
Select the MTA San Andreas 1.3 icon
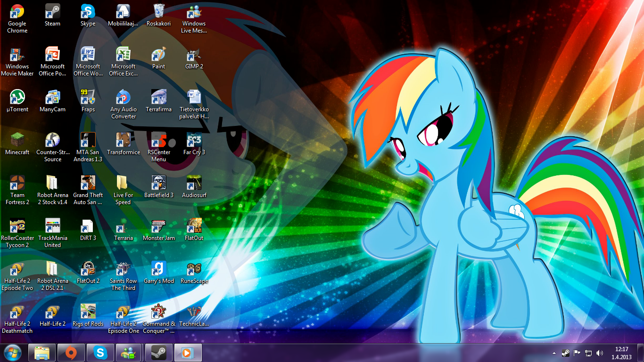[88, 148]
